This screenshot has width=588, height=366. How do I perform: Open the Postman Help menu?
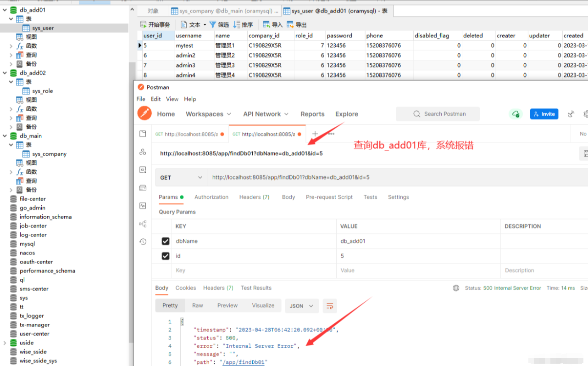coord(190,99)
